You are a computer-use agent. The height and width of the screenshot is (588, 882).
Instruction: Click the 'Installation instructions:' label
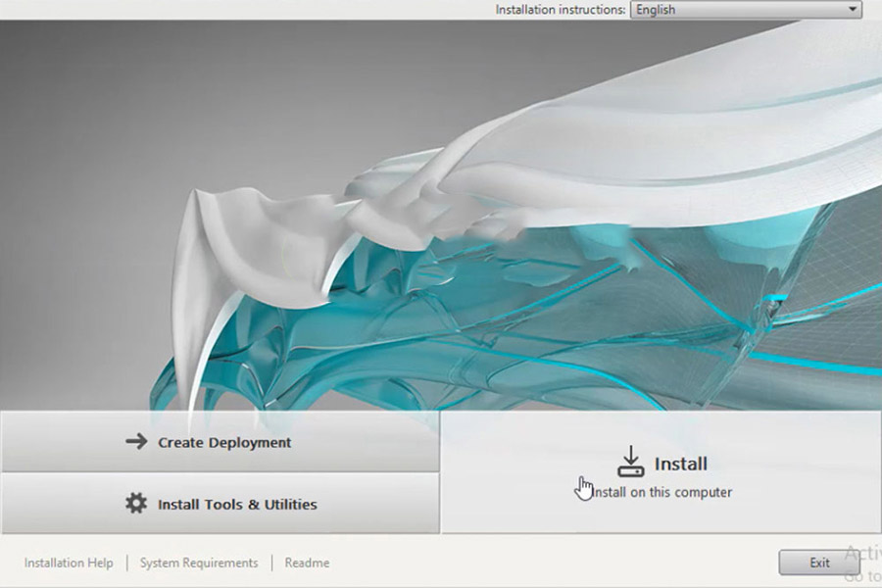pyautogui.click(x=560, y=10)
